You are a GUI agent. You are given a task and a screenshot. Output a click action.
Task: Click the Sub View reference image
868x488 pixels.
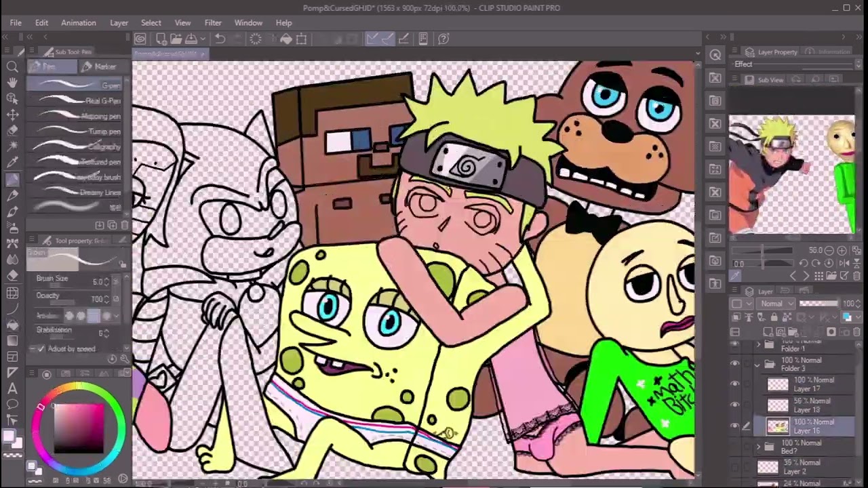pos(791,174)
